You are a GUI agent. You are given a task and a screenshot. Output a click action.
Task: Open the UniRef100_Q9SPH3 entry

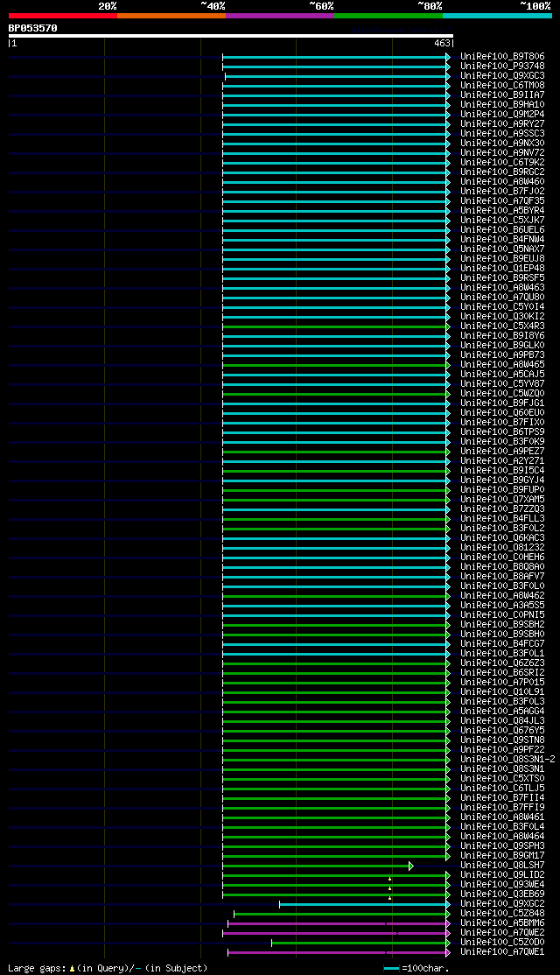[502, 845]
